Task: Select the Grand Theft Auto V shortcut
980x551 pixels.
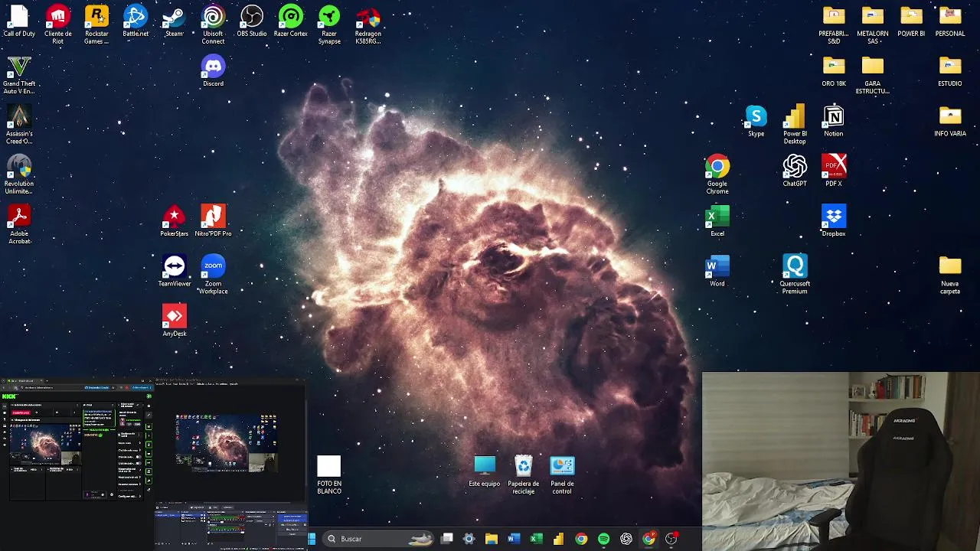Action: pyautogui.click(x=19, y=75)
